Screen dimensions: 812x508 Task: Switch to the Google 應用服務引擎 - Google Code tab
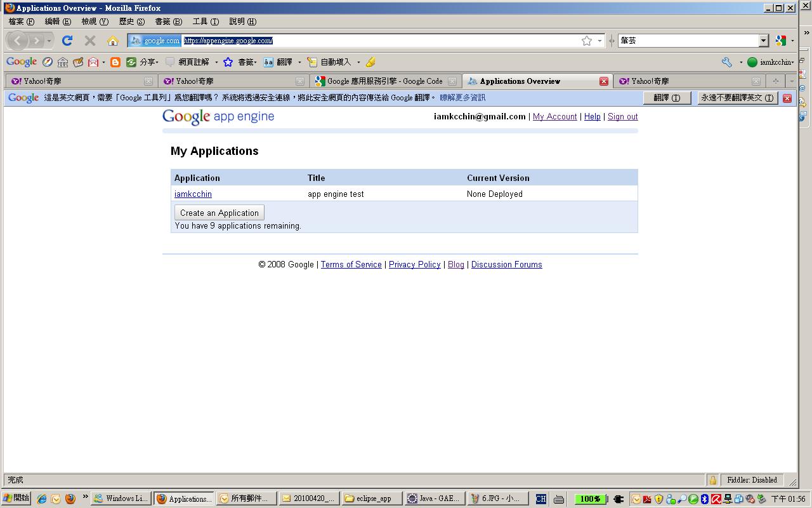point(385,81)
